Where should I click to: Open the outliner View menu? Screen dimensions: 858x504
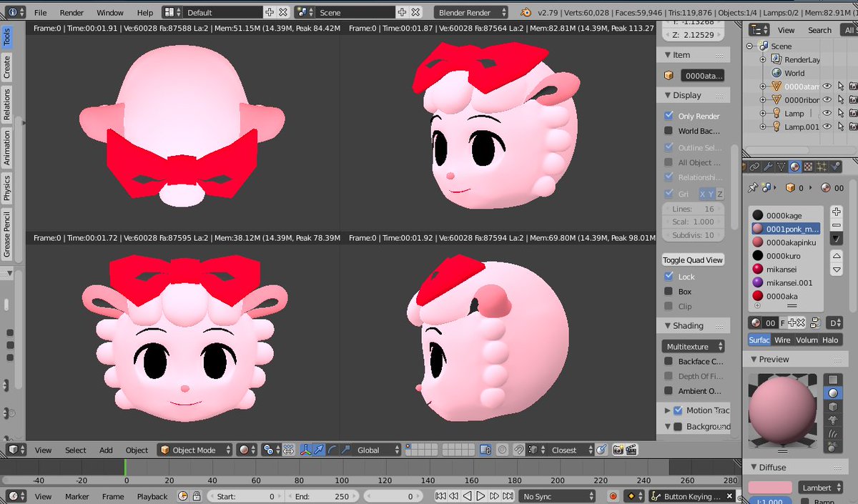click(786, 30)
